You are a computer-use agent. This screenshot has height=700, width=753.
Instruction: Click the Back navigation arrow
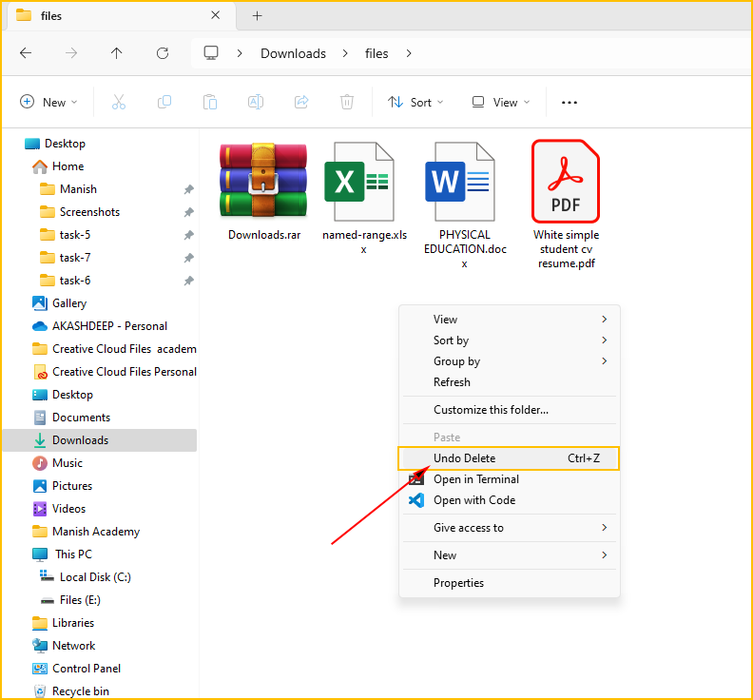click(26, 53)
